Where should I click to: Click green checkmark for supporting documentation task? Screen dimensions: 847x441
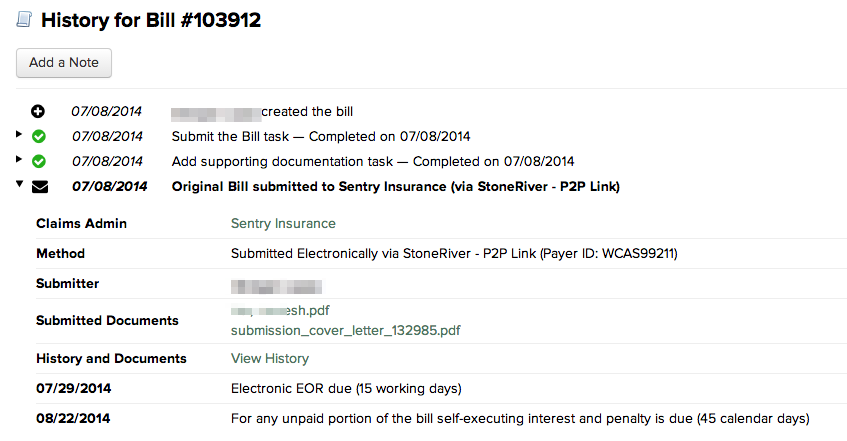39,162
